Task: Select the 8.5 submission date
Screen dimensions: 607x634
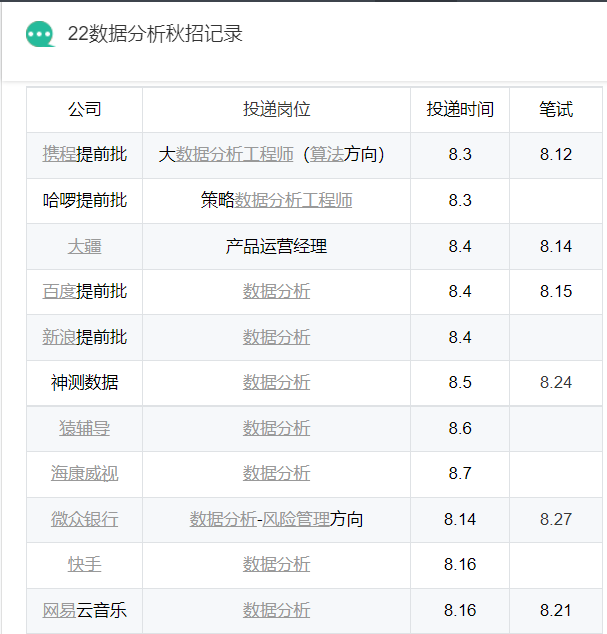Action: coord(460,382)
